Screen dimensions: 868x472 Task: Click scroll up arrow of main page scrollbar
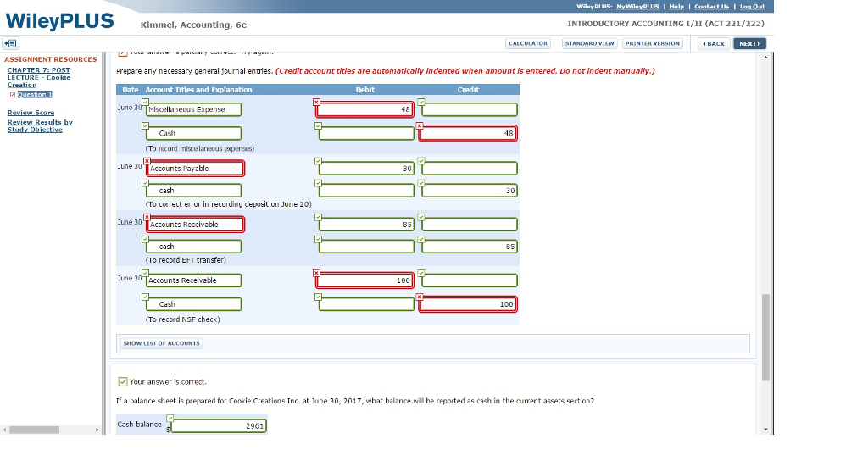tap(767, 58)
